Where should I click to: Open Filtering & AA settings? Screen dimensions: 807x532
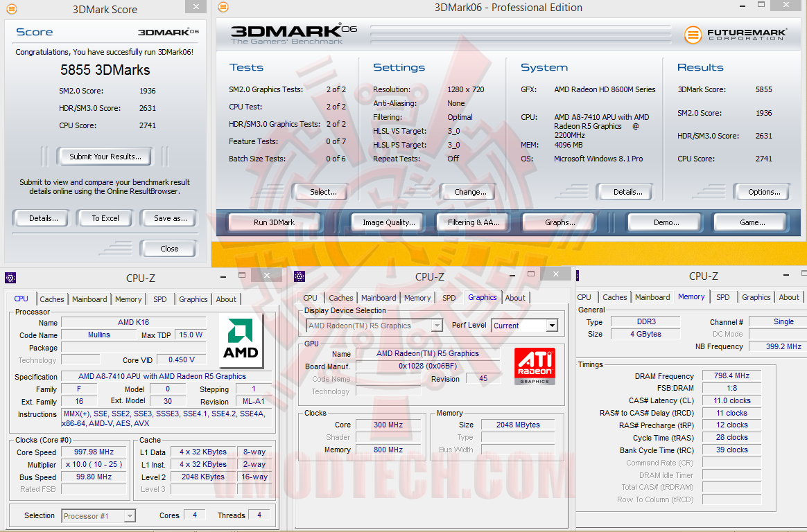click(474, 222)
